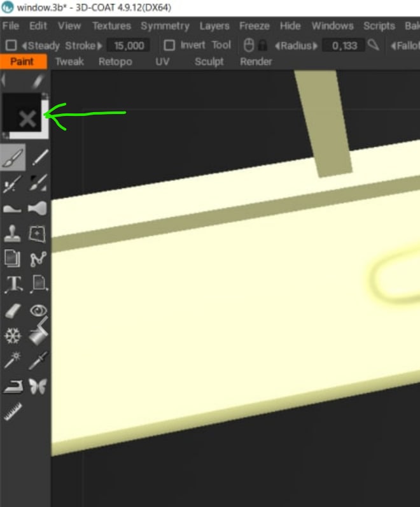
Task: Select the thin pencil tool
Action: [39, 157]
